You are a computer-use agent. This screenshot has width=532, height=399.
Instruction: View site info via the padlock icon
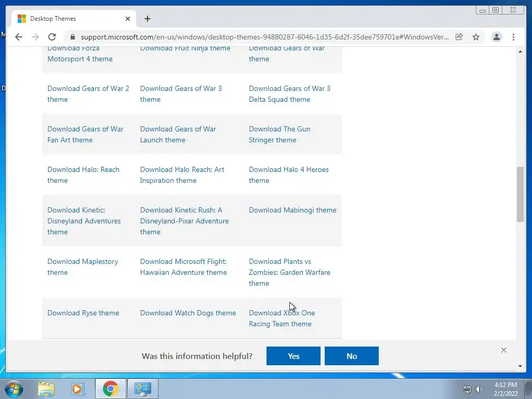[x=72, y=37]
